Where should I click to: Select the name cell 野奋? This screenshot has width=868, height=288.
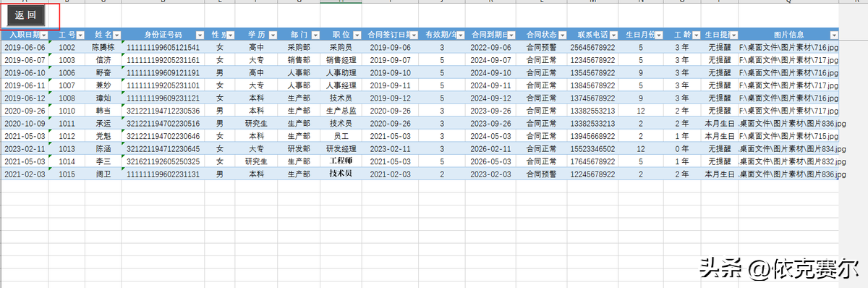click(104, 72)
